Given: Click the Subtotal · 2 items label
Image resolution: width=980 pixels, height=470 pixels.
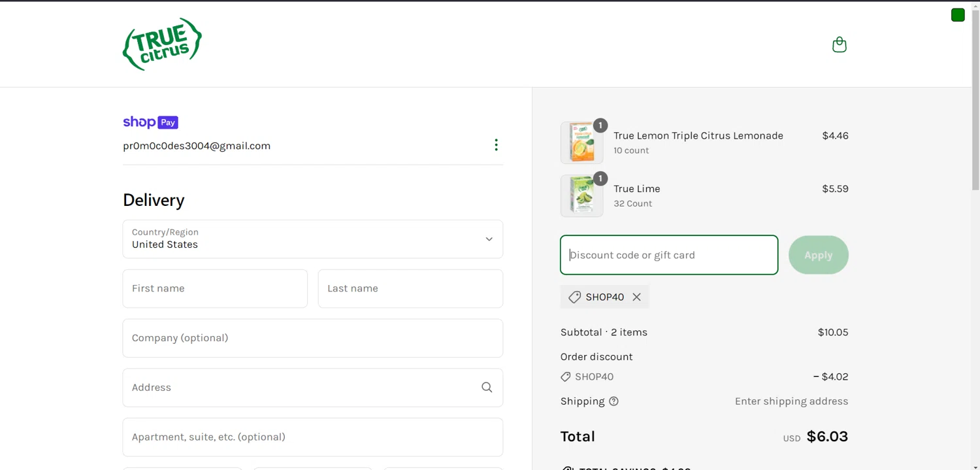Looking at the screenshot, I should point(604,332).
